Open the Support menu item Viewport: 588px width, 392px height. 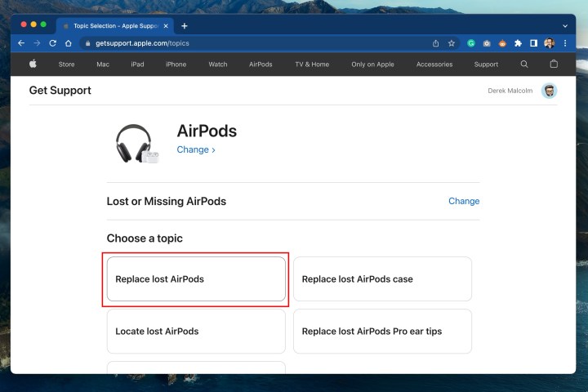pos(486,65)
